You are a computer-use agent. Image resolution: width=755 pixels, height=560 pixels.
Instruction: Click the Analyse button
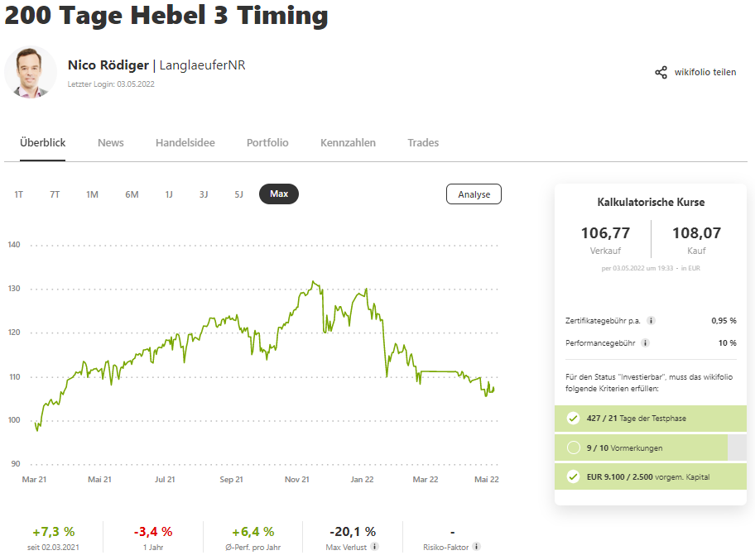coord(474,194)
